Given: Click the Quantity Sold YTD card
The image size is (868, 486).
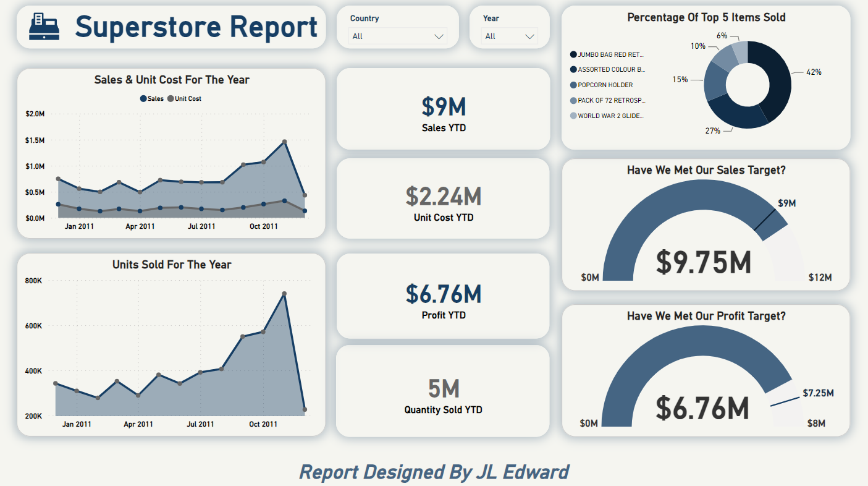Looking at the screenshot, I should pyautogui.click(x=443, y=391).
